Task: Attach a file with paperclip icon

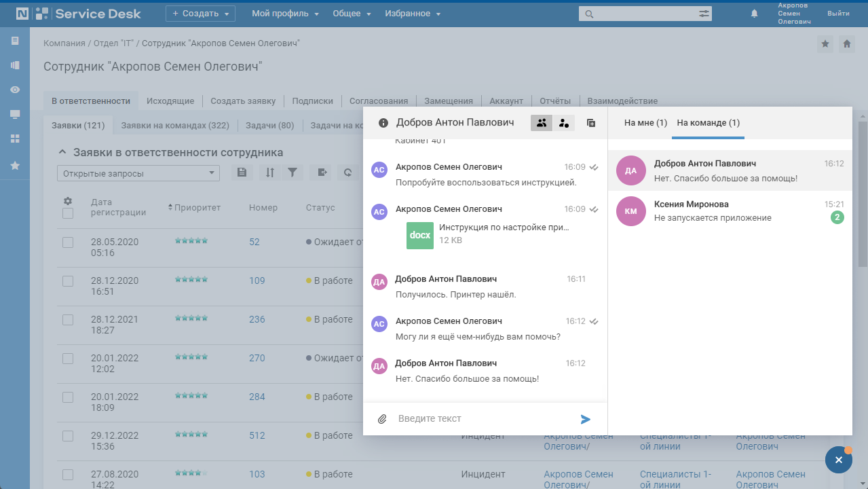Action: point(382,419)
